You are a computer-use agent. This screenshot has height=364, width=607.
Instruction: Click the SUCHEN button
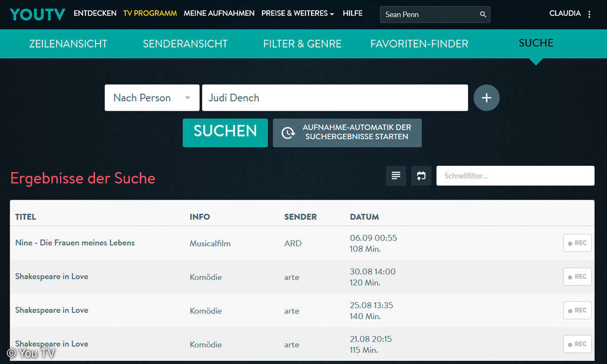[x=225, y=132]
